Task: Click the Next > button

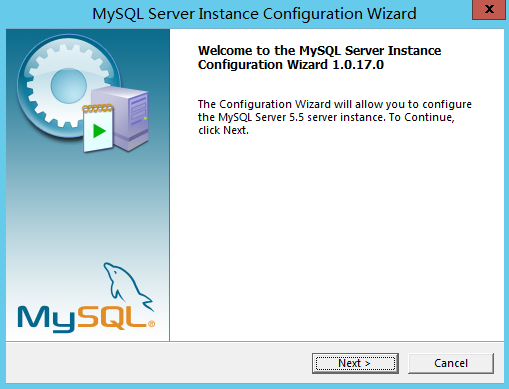Action: coord(355,363)
